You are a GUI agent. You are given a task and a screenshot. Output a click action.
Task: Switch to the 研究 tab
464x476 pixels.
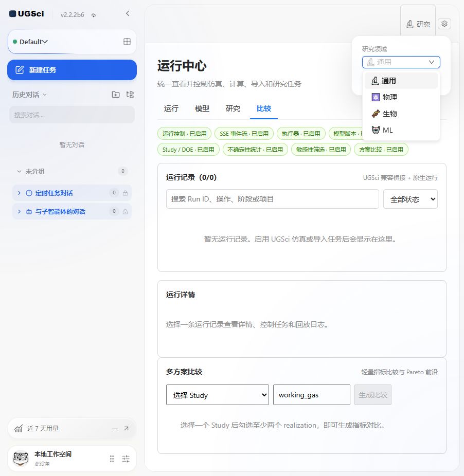click(x=233, y=108)
